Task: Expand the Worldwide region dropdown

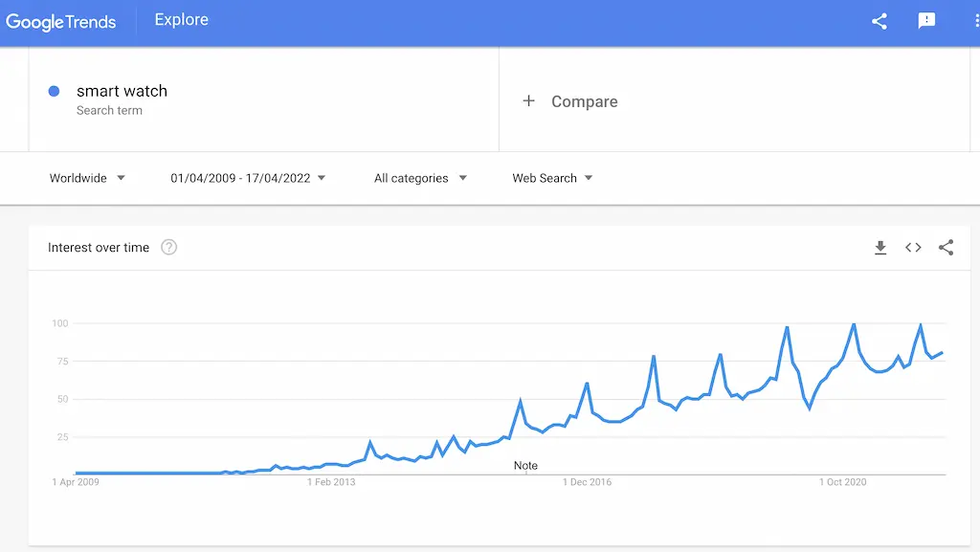Action: (87, 178)
